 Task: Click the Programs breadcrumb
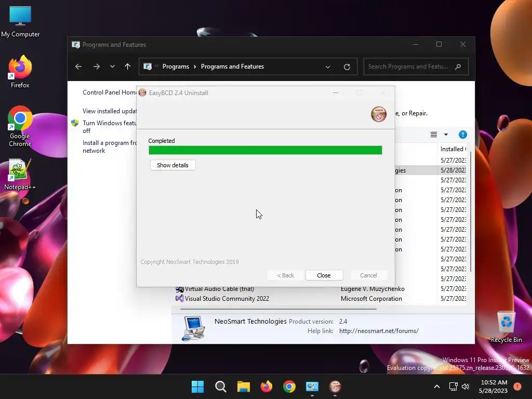(176, 66)
